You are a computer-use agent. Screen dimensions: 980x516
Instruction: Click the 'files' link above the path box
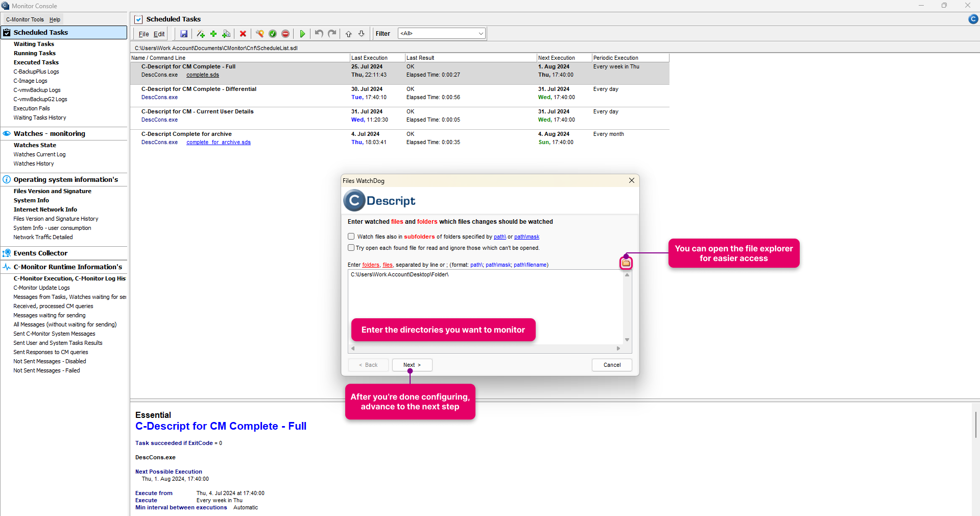(x=388, y=265)
